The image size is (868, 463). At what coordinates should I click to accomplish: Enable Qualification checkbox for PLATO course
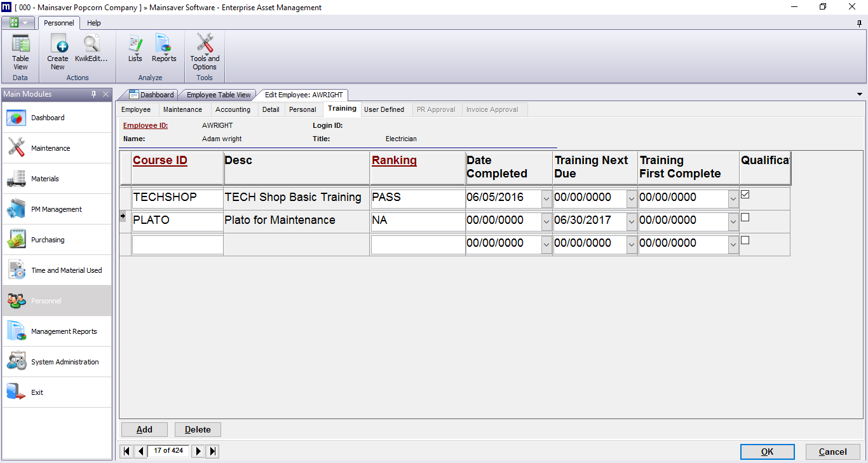point(744,217)
